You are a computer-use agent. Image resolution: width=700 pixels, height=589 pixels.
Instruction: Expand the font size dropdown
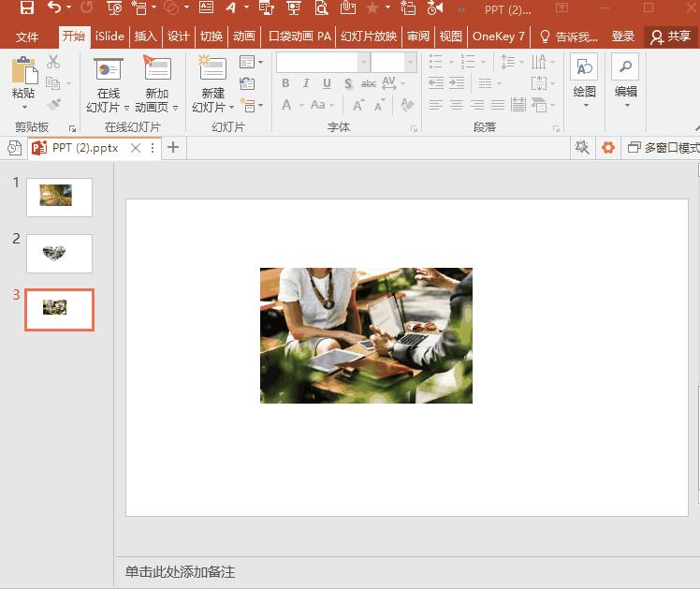[411, 62]
